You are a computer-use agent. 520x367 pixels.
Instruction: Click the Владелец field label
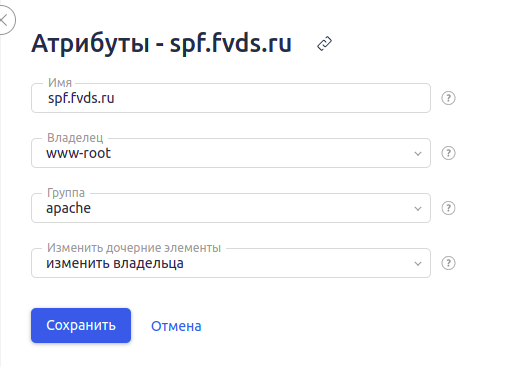(75, 138)
